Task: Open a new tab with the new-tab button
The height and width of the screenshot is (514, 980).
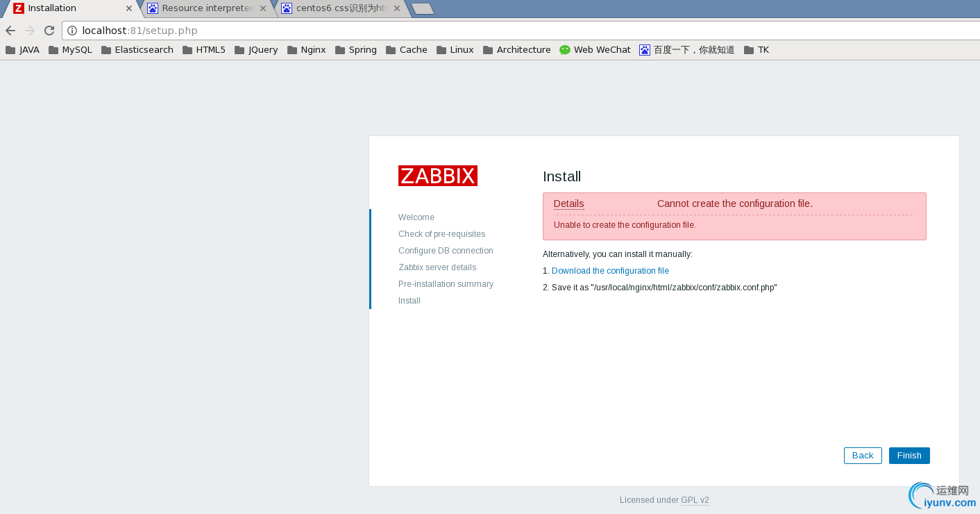Action: (x=423, y=9)
